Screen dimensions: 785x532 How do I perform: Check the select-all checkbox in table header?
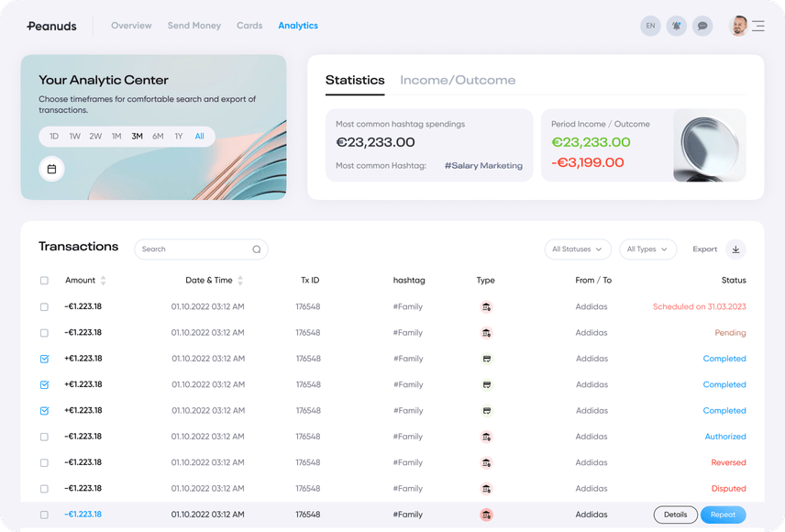(44, 281)
